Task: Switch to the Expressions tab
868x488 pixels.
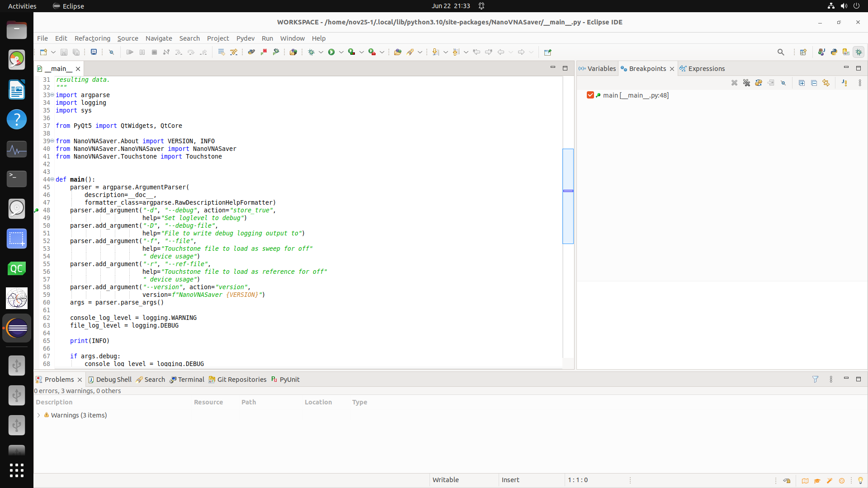Action: pyautogui.click(x=703, y=69)
